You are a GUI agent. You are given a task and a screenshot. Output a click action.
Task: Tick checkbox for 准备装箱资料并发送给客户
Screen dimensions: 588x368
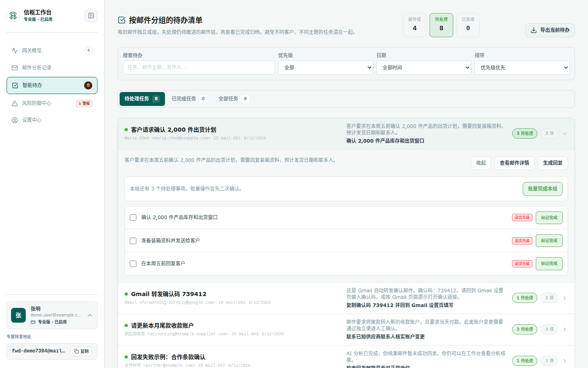tap(133, 241)
